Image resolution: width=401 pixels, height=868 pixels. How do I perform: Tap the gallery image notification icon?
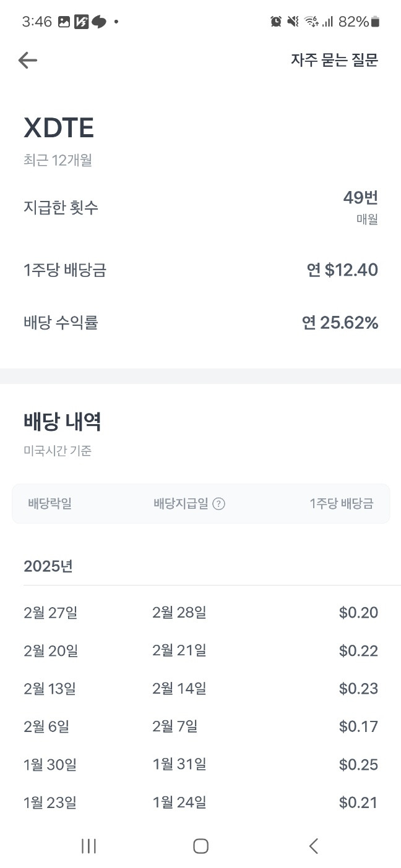point(64,22)
